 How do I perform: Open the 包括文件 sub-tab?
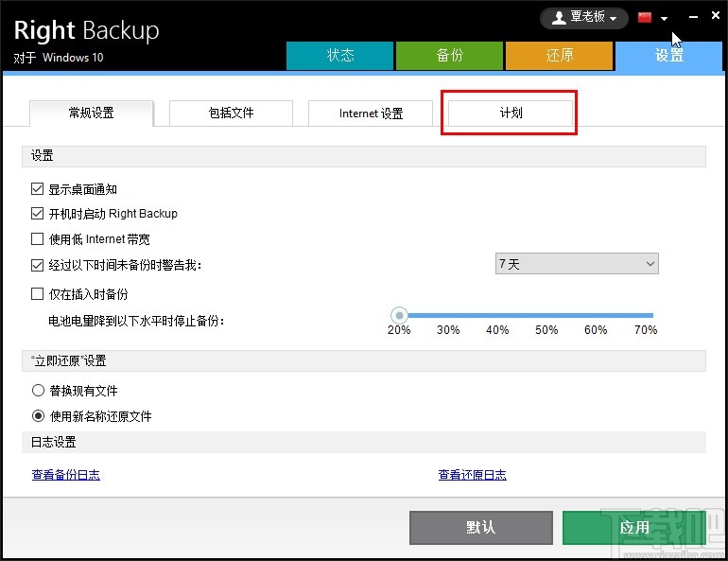pos(232,113)
